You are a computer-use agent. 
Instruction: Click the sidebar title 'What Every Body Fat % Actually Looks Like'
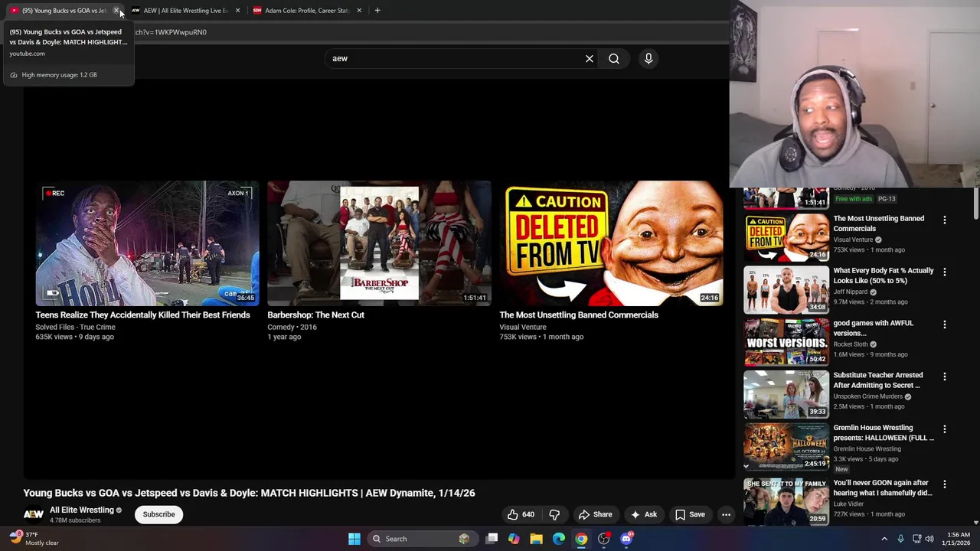pos(883,275)
